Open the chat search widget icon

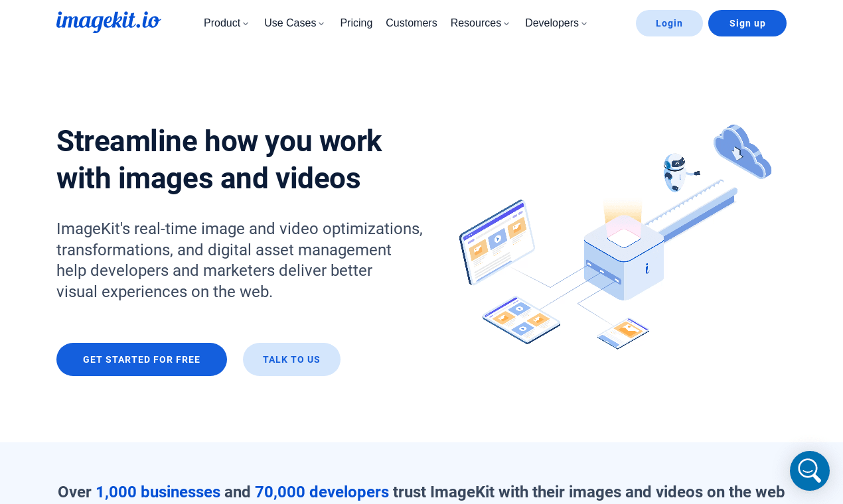(809, 471)
